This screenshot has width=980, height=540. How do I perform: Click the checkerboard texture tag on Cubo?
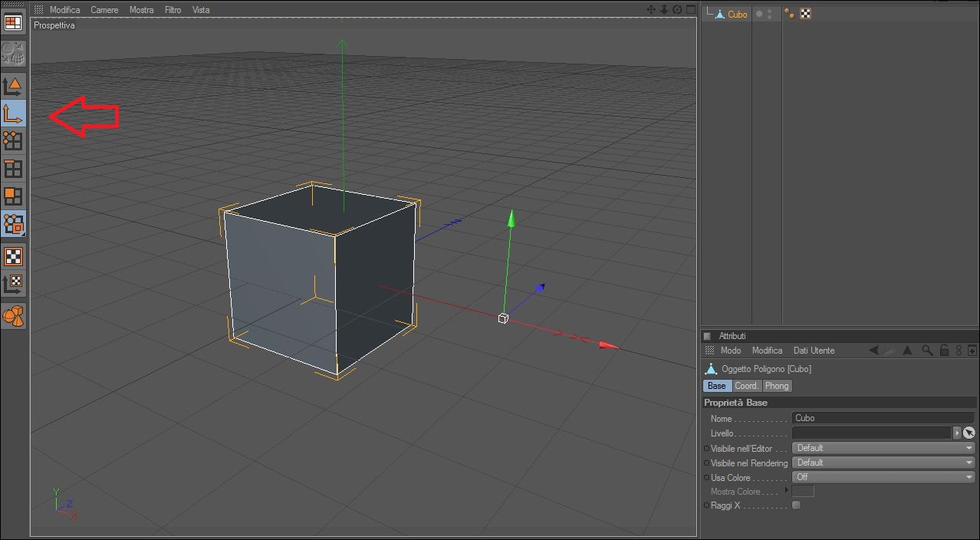[x=805, y=14]
